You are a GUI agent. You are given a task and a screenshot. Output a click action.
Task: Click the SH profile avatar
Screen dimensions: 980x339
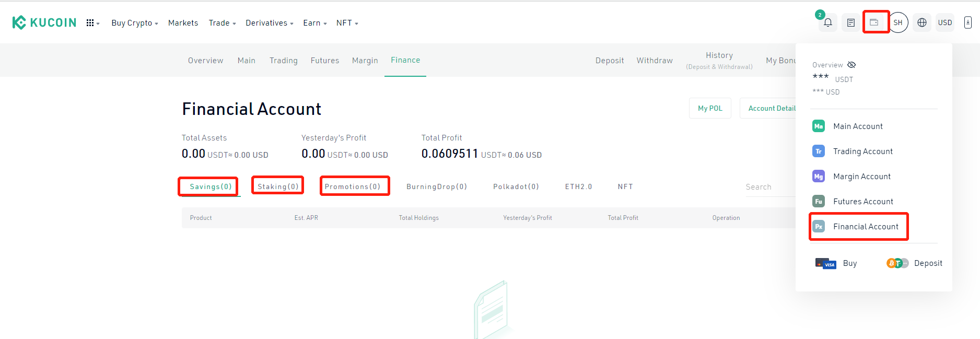898,22
